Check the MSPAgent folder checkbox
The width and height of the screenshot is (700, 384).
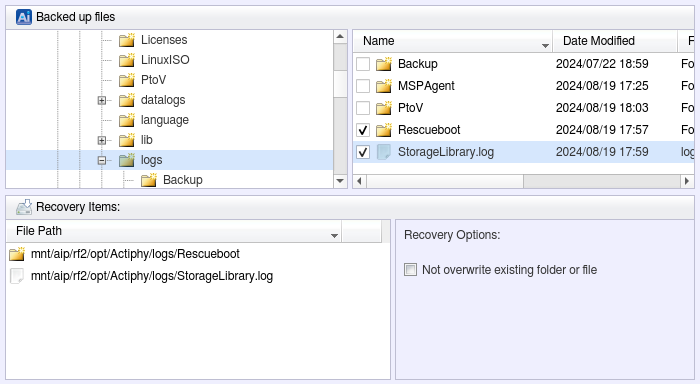coord(363,86)
